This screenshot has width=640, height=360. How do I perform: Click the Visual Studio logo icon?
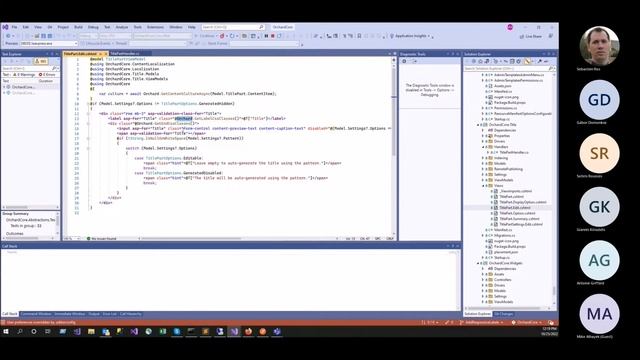5,27
